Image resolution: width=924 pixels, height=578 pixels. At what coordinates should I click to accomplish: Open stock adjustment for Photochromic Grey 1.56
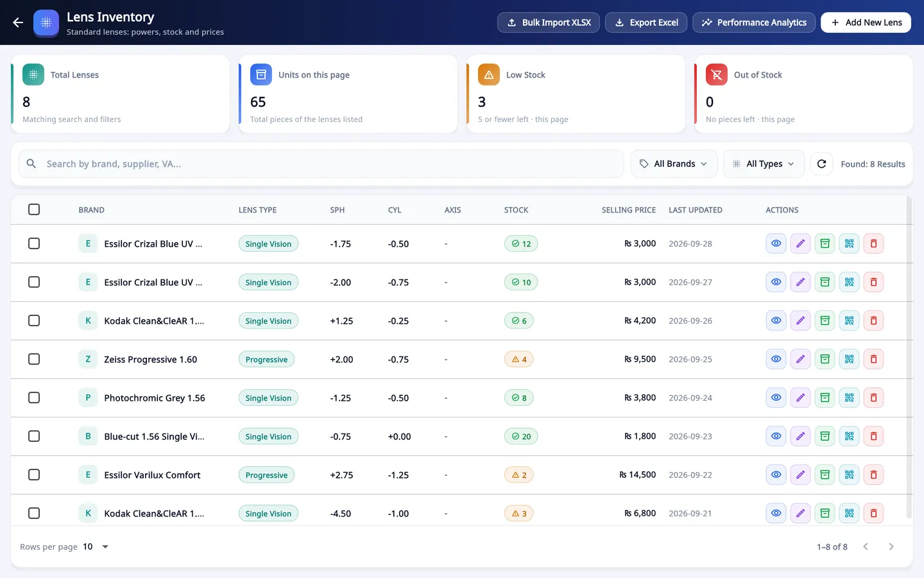pyautogui.click(x=825, y=398)
